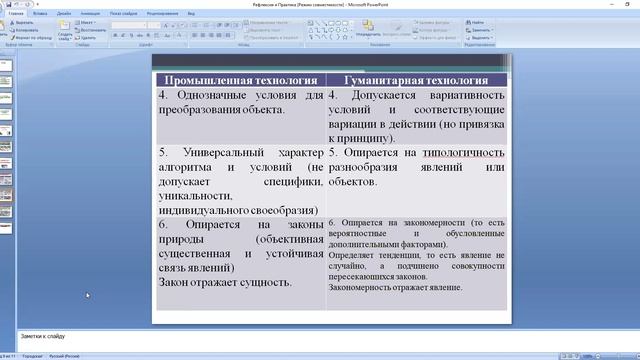Switch to the Рецензирование tab
Image resolution: width=640 pixels, height=360 pixels.
162,13
